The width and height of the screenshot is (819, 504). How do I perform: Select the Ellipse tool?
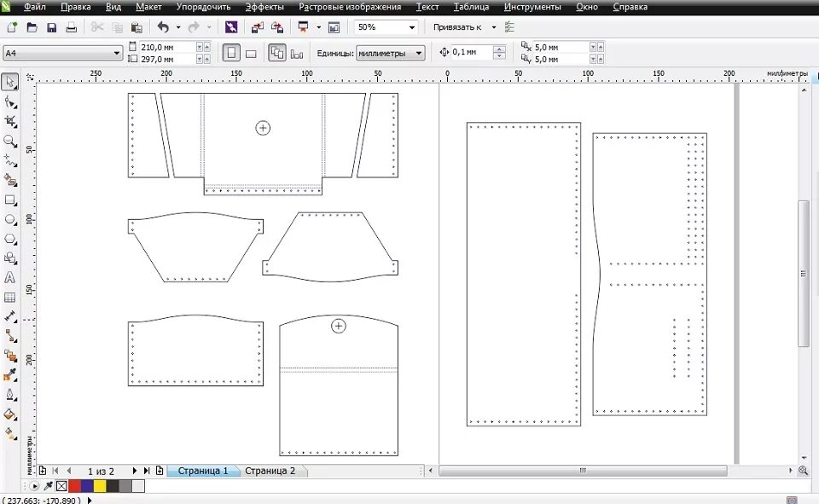point(10,219)
